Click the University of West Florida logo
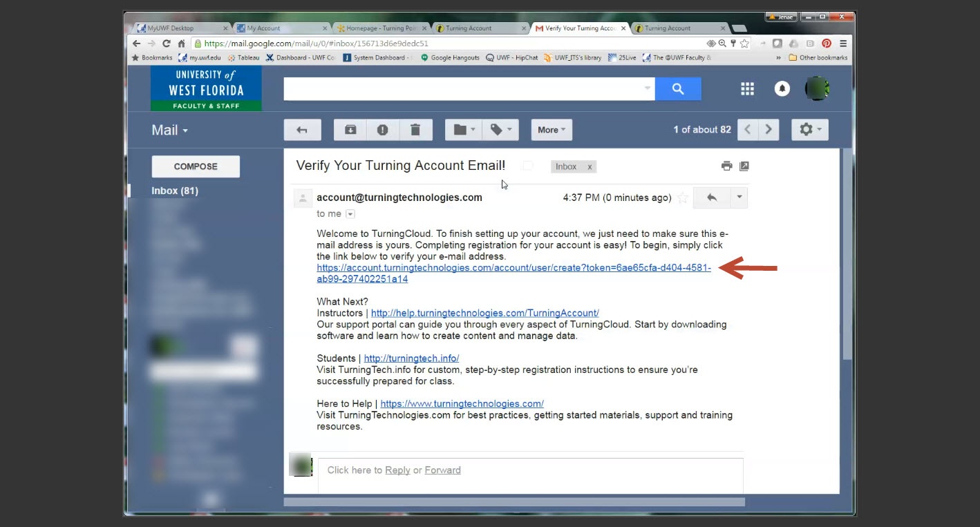 pos(206,88)
